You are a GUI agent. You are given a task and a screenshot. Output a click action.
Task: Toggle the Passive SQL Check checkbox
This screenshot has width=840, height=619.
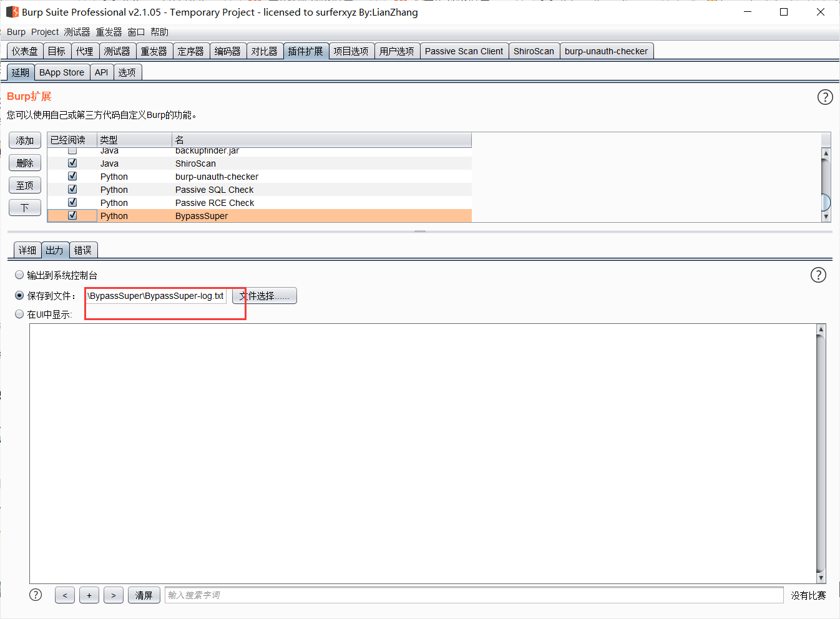click(72, 189)
